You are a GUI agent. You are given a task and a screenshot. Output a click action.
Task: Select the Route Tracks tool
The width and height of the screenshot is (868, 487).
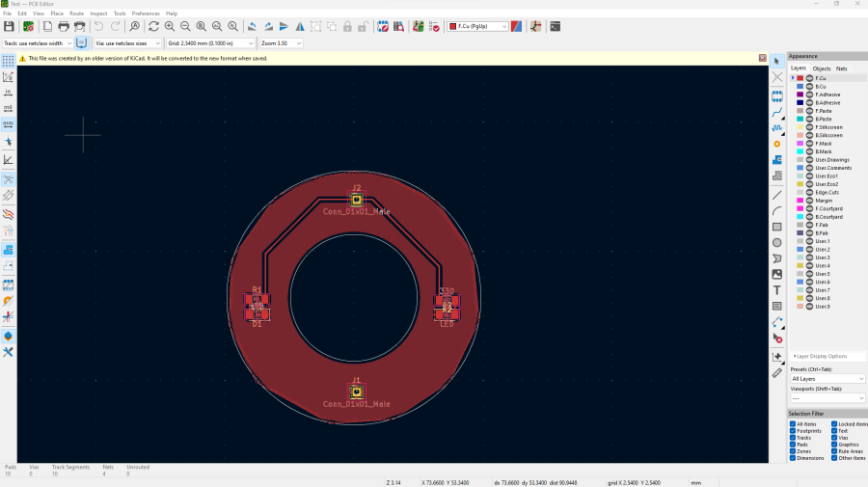777,112
